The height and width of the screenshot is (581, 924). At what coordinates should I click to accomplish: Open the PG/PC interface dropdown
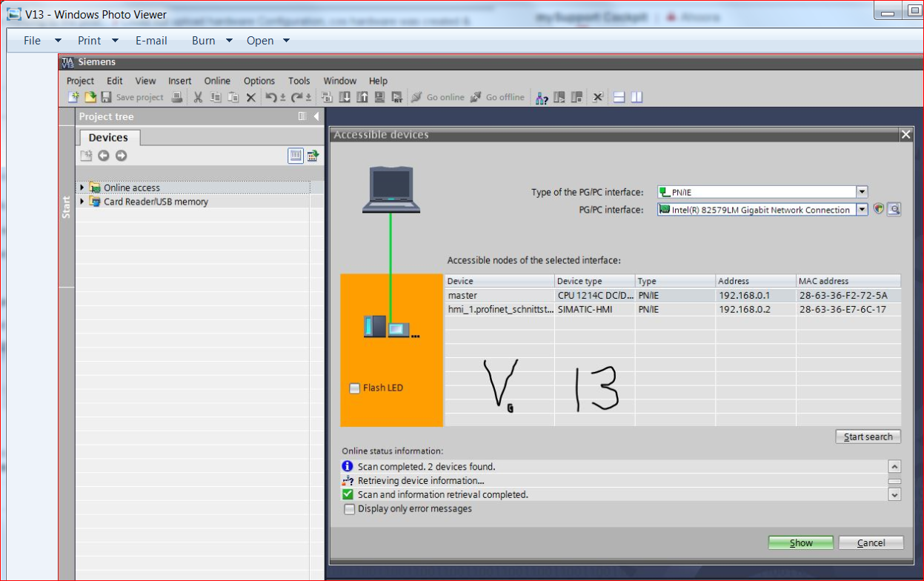(862, 210)
